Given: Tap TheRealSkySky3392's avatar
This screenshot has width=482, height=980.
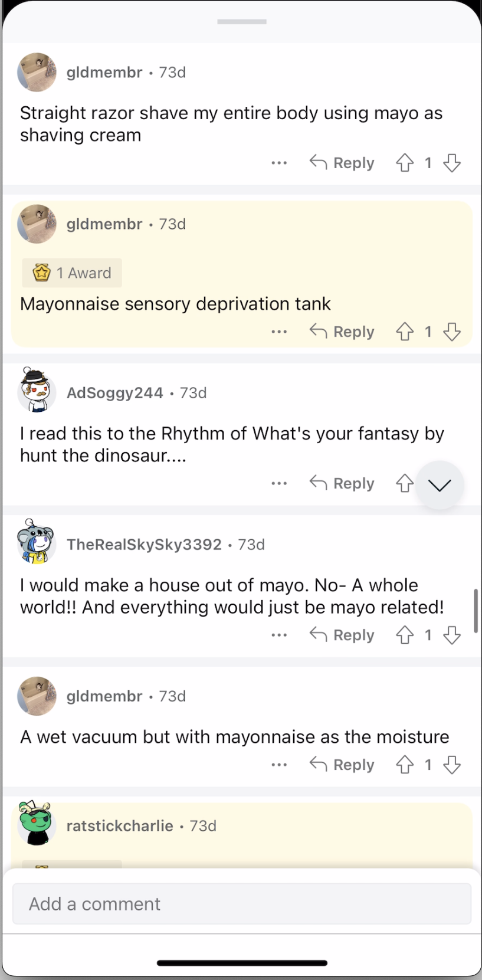Looking at the screenshot, I should [37, 542].
